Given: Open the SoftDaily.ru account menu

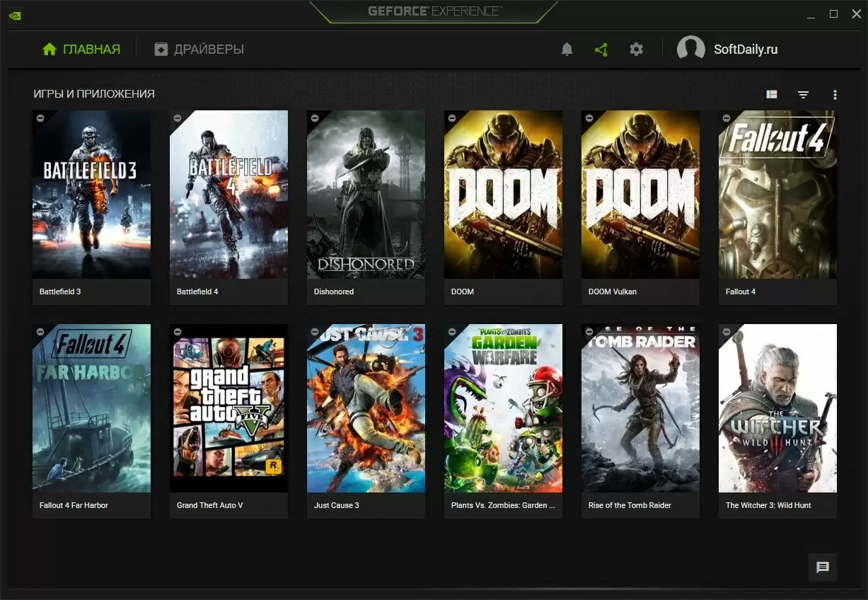Looking at the screenshot, I should coord(746,50).
